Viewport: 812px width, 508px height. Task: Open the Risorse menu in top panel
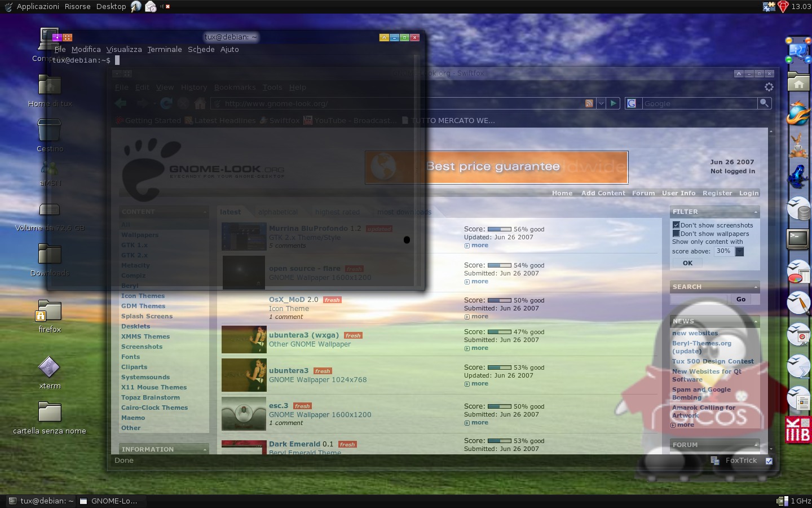[x=78, y=6]
